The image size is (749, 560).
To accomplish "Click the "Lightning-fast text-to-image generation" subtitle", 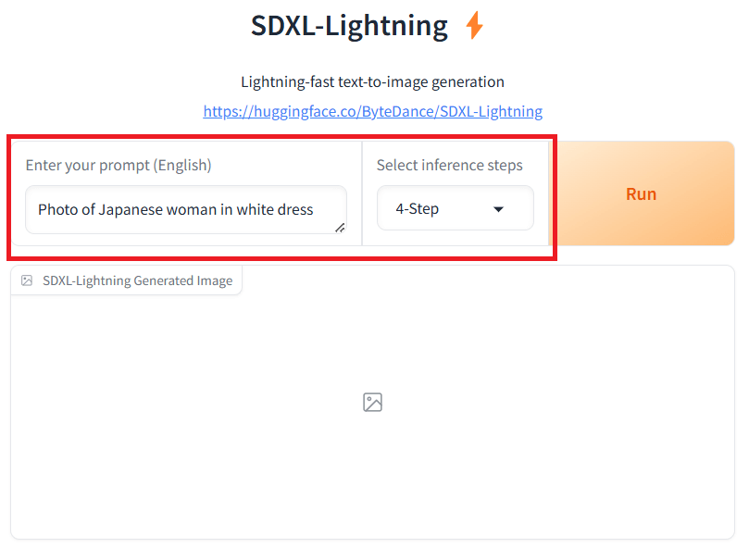I will tap(372, 81).
